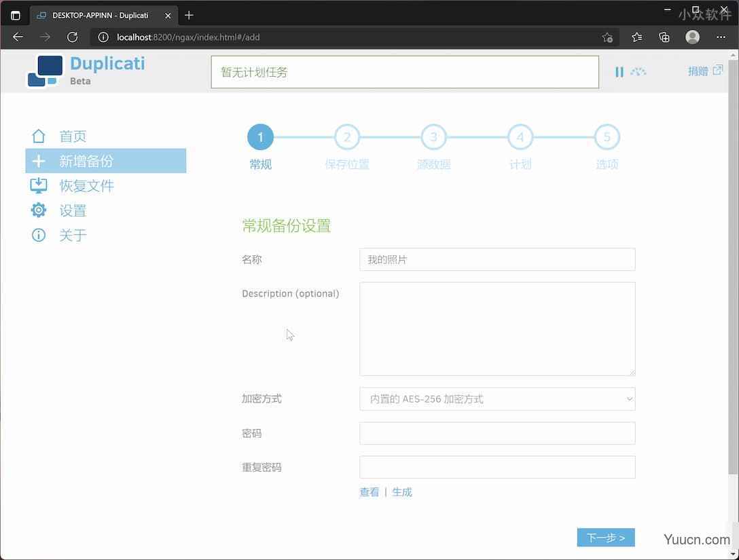Viewport: 739px width, 560px height.
Task: Expand the 加密方式 encryption dropdown
Action: coord(497,399)
